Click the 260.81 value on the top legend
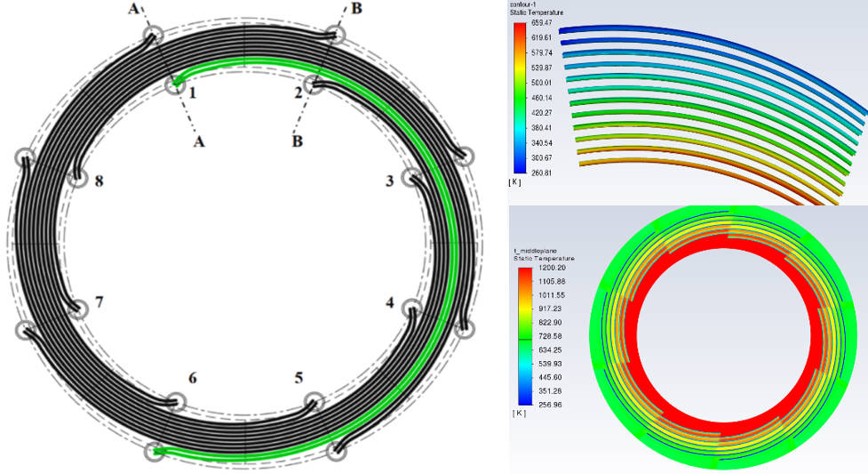This screenshot has width=868, height=474. click(542, 173)
